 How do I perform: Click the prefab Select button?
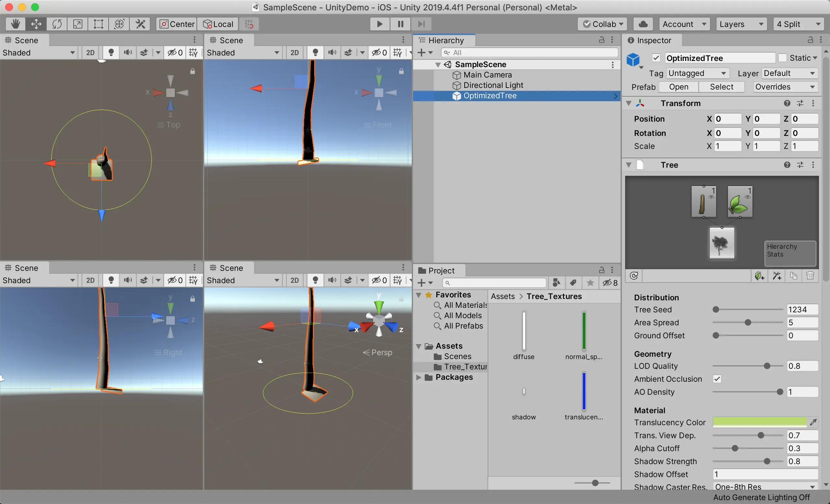click(721, 87)
